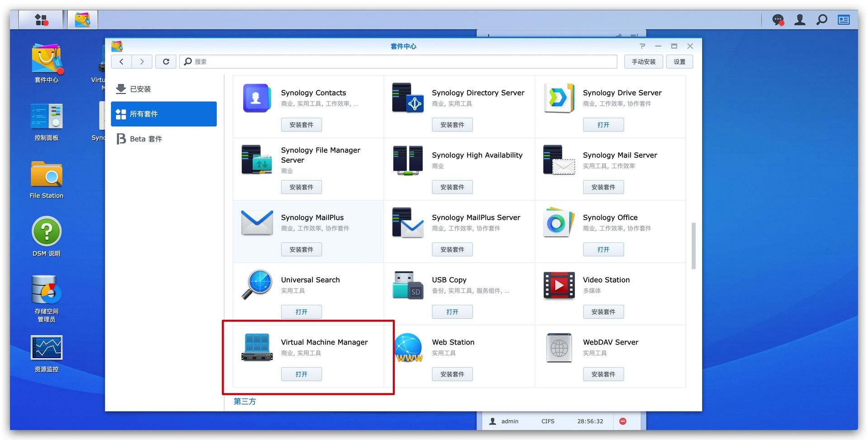Viewport: 868px width, 440px height.
Task: Open the notifications chat icon
Action: coord(778,20)
